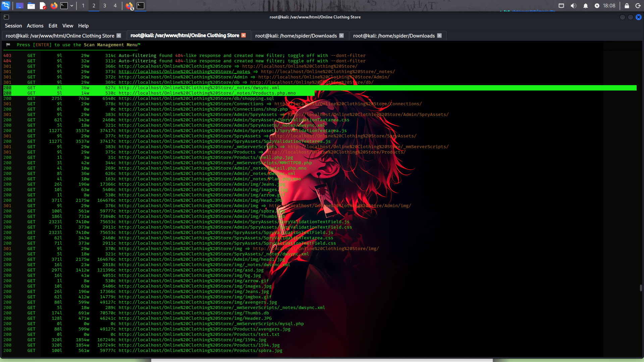The width and height of the screenshot is (644, 362).
Task: Click the highlighted _notes/Products.php.mno URL
Action: pyautogui.click(x=207, y=93)
